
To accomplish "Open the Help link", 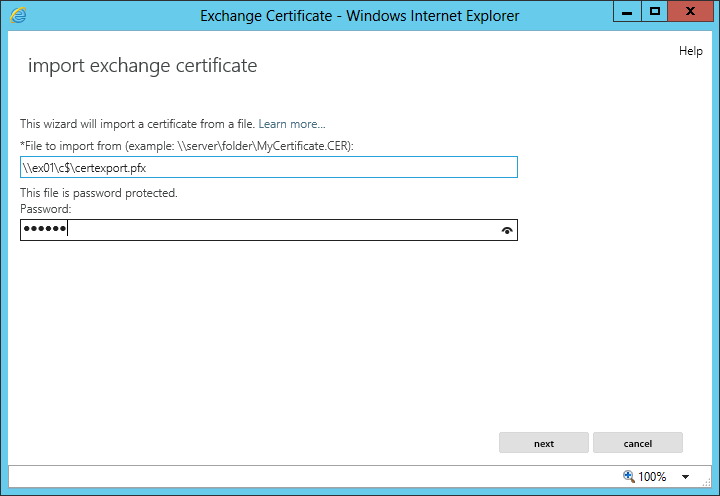I will 691,51.
